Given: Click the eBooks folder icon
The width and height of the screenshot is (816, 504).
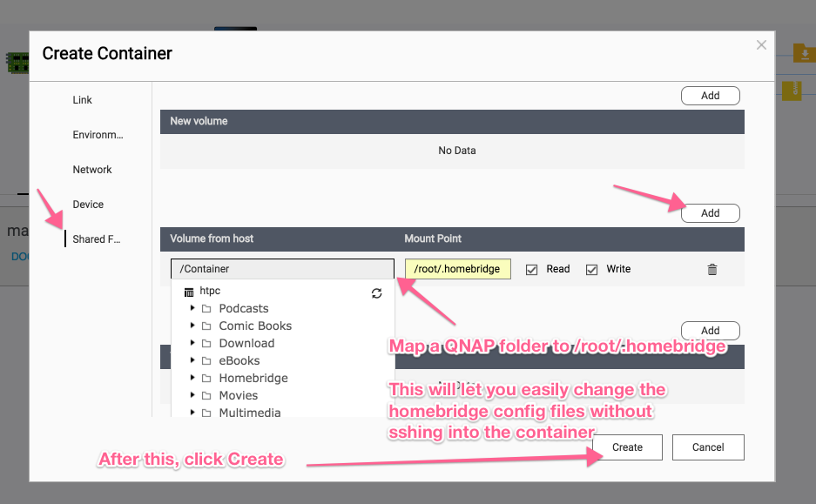Looking at the screenshot, I should pyautogui.click(x=206, y=361).
